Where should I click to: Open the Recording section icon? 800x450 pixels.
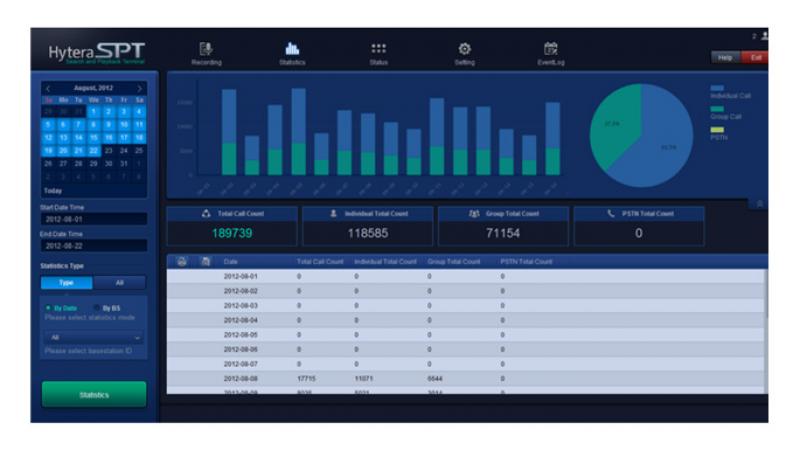point(206,49)
